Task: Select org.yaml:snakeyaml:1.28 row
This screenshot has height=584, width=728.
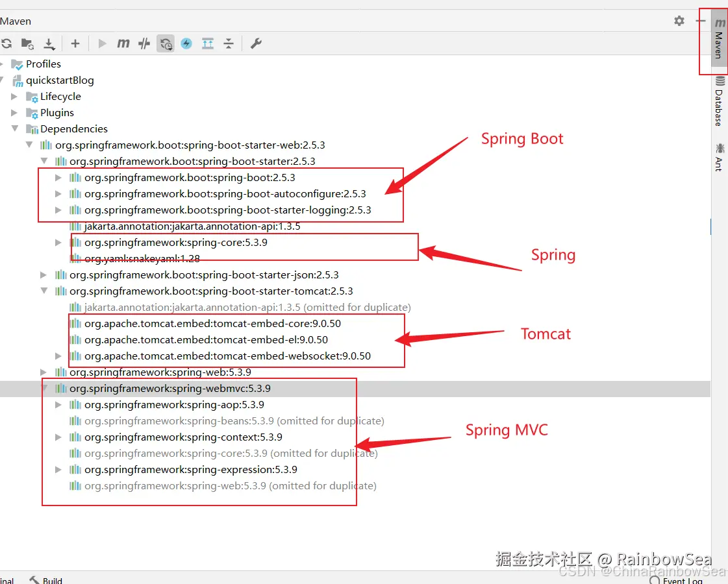Action: point(142,259)
